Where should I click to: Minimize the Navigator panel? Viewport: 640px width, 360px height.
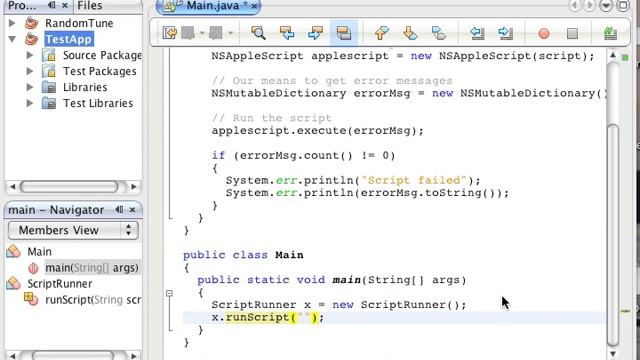click(x=119, y=210)
